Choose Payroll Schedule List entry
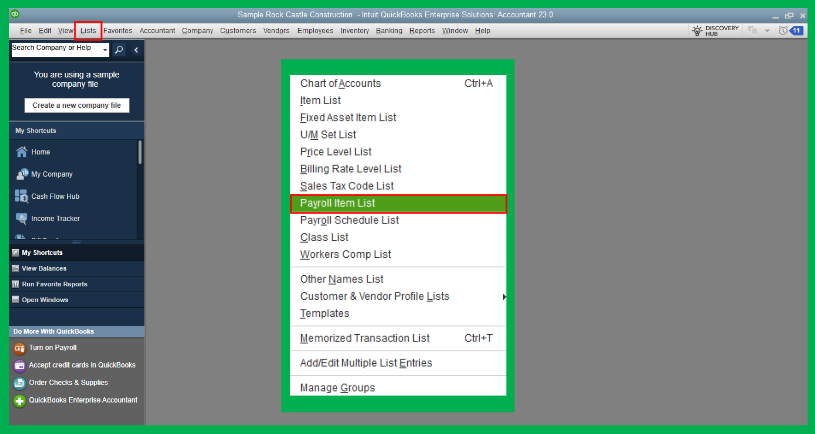This screenshot has width=815, height=434. click(x=398, y=220)
